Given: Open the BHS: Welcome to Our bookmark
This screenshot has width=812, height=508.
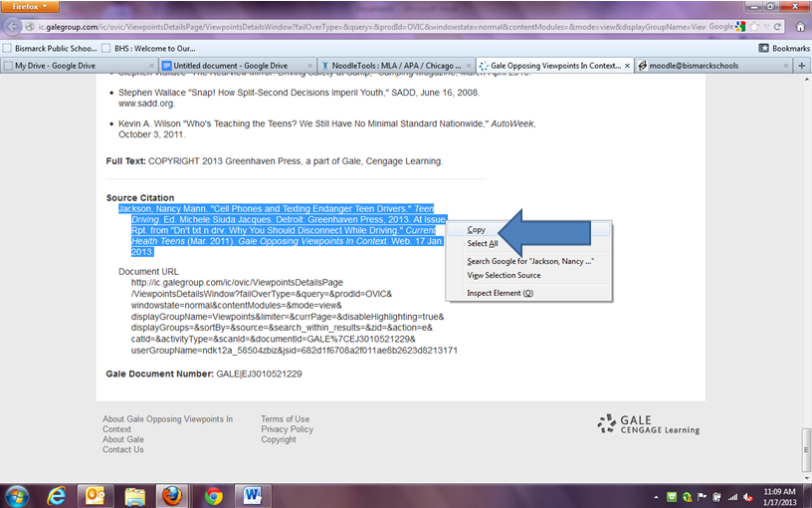Looking at the screenshot, I should pyautogui.click(x=148, y=48).
